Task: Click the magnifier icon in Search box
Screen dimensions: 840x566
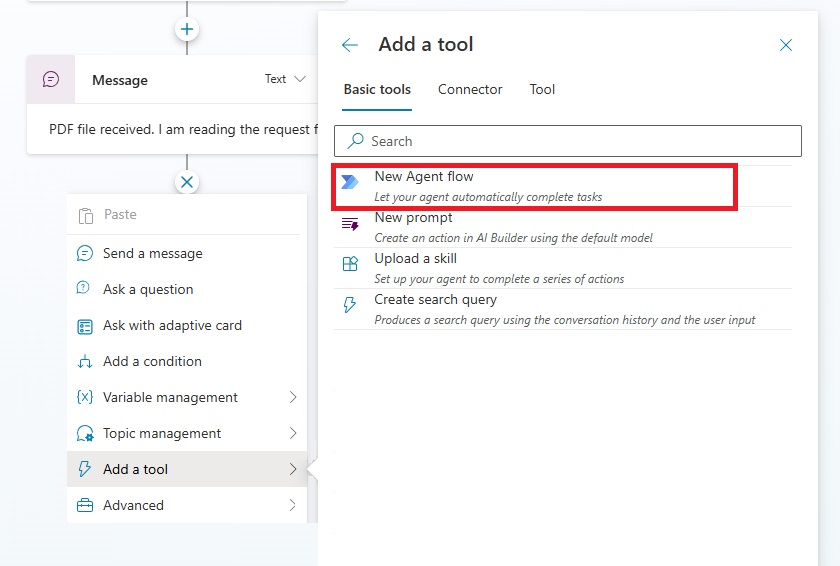Action: [x=355, y=141]
